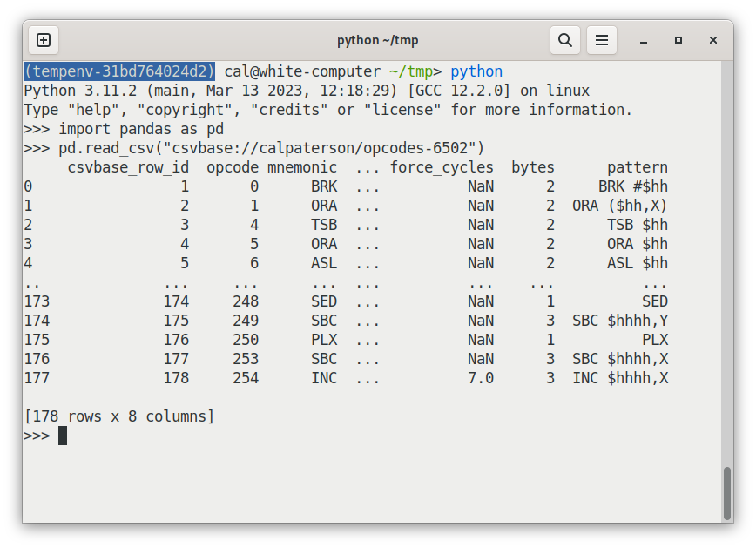Click the '[178 rows x 8 columns]' summary
Image resolution: width=756 pixels, height=548 pixels.
(x=119, y=416)
